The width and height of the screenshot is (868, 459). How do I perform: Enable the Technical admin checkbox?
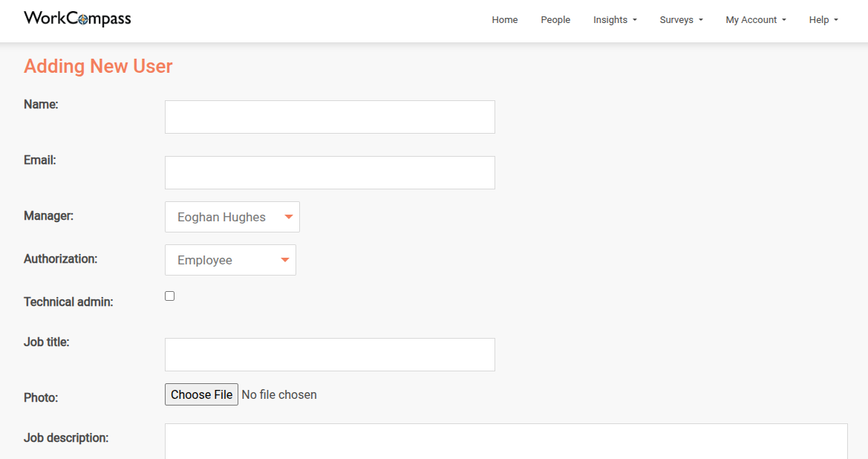pyautogui.click(x=170, y=296)
